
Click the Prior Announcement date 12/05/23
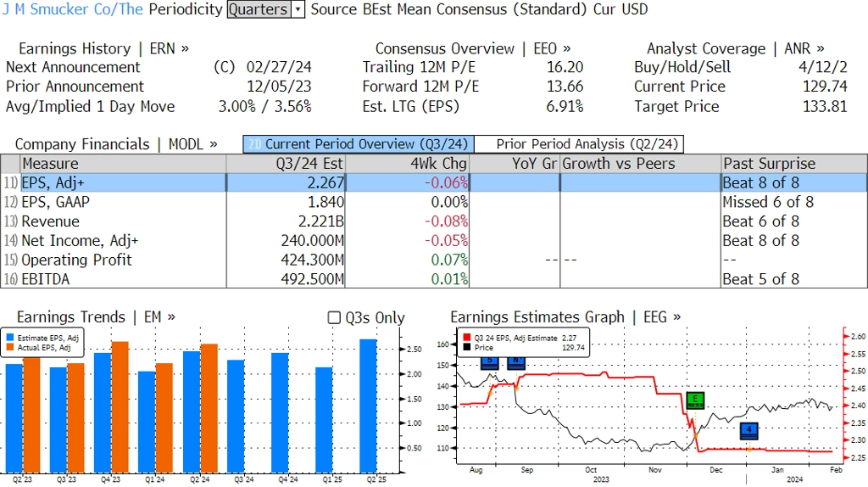coord(279,87)
